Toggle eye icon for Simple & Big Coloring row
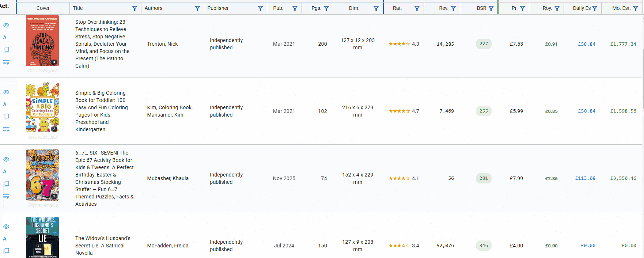Screen dimensions: 644x258 (6, 92)
